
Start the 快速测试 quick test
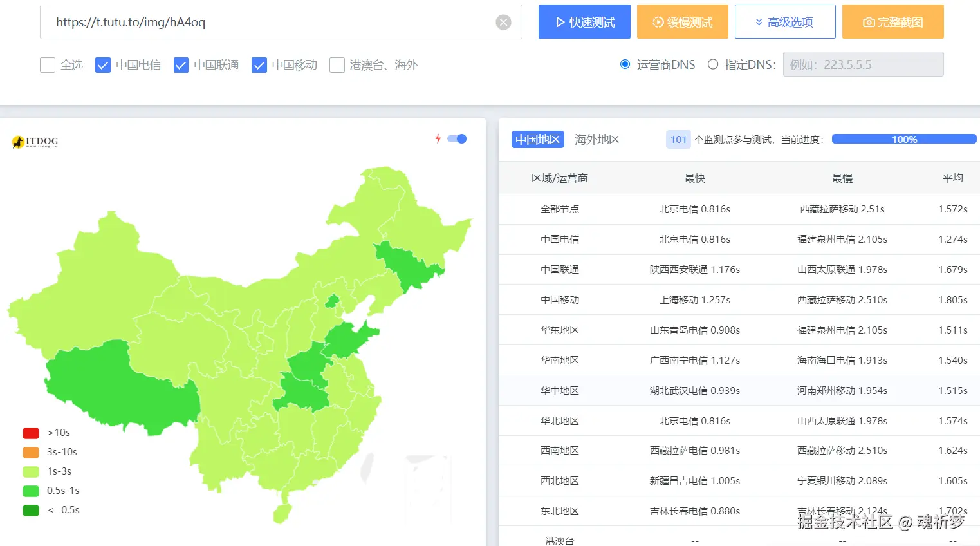[x=584, y=22]
